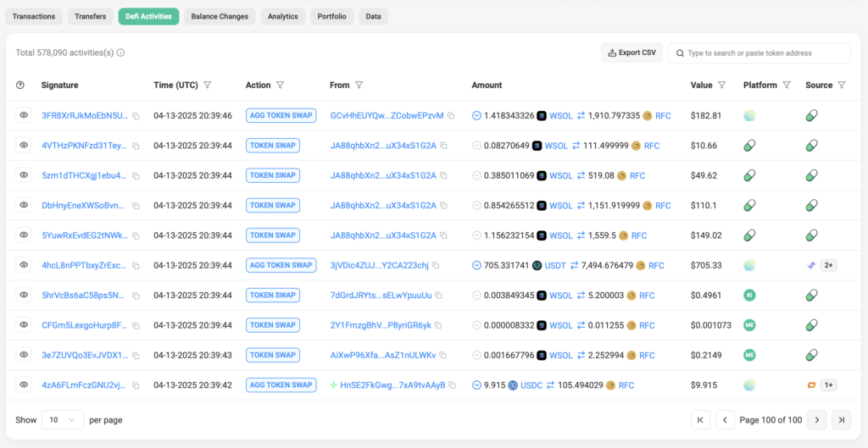Image resolution: width=868 pixels, height=448 pixels.
Task: Copy signature 5zm1dTHCXgj1ebu4
Action: coord(136,176)
